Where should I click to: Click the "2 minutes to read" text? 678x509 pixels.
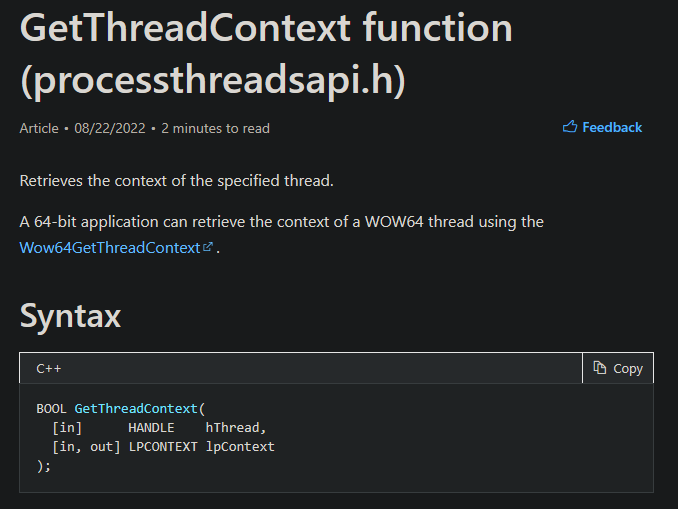tap(215, 128)
